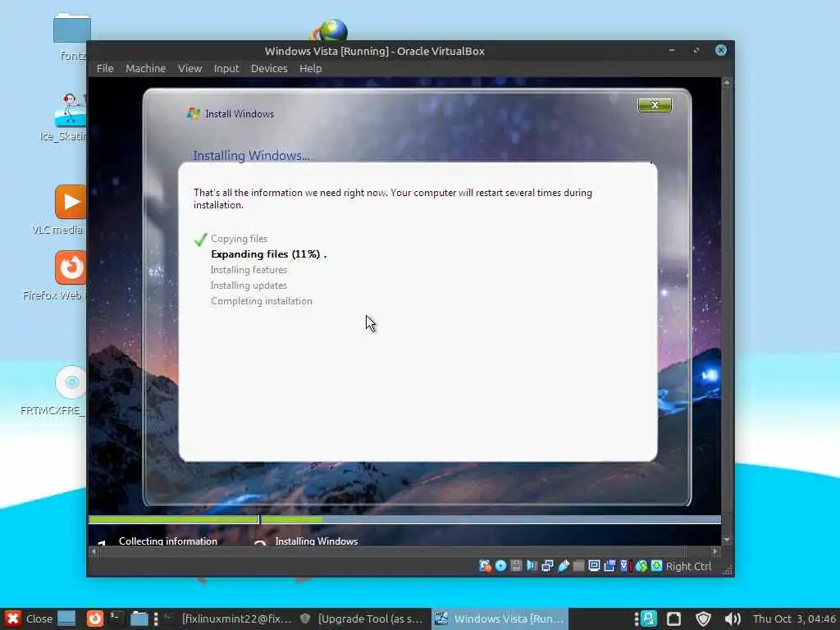Open the View menu
Image resolution: width=840 pixels, height=630 pixels.
pyautogui.click(x=189, y=69)
